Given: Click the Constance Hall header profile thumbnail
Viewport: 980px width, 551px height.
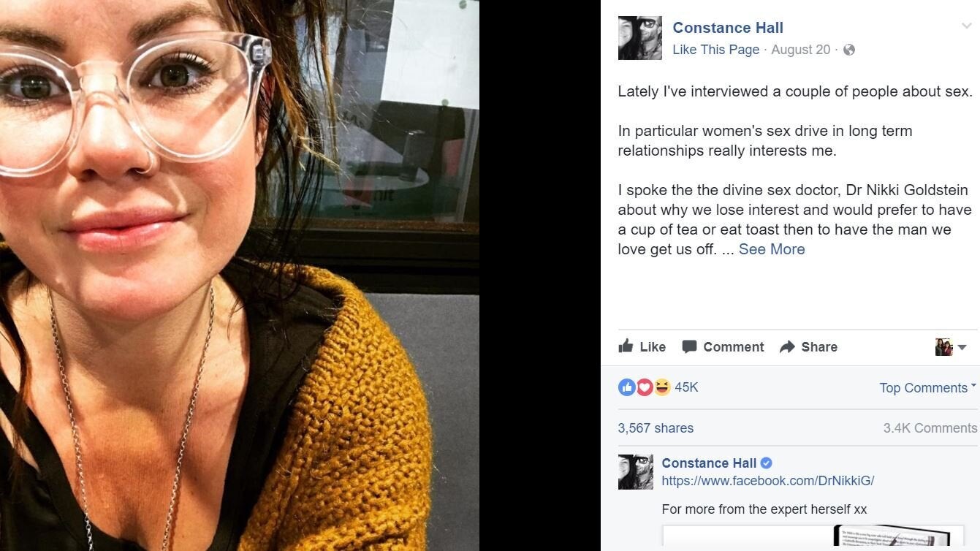Looking at the screenshot, I should (639, 38).
